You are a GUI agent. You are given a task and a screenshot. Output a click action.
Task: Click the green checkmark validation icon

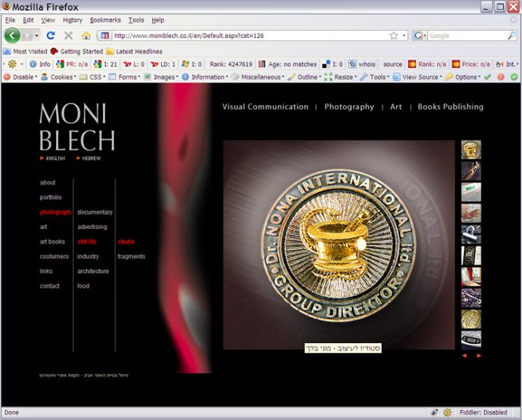(x=488, y=77)
